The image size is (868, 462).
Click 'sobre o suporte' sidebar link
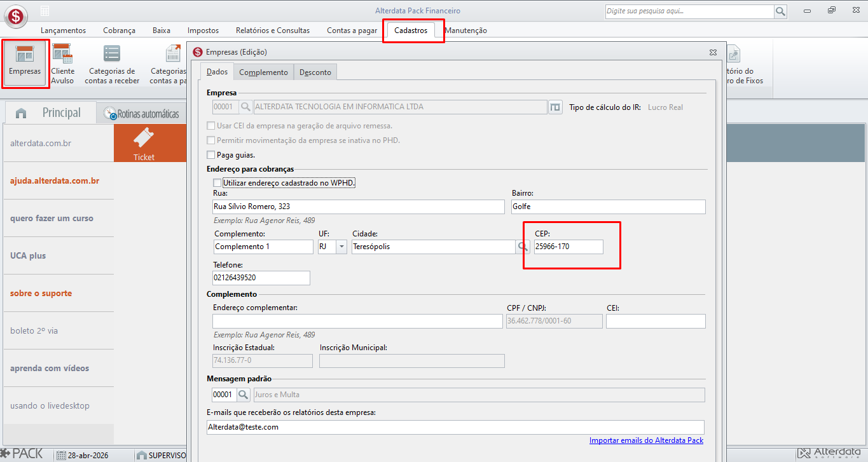[41, 293]
